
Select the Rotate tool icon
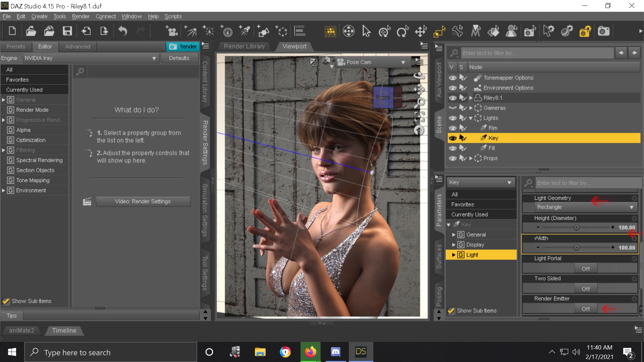tap(402, 32)
